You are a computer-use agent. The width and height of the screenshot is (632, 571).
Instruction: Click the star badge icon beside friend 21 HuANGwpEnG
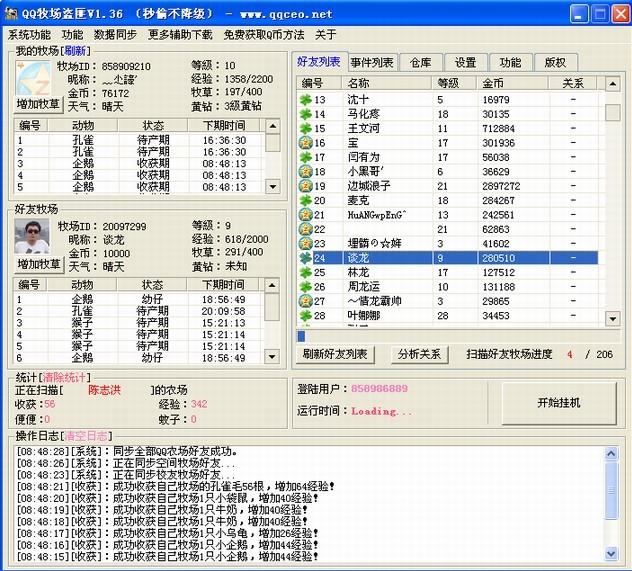[x=306, y=215]
